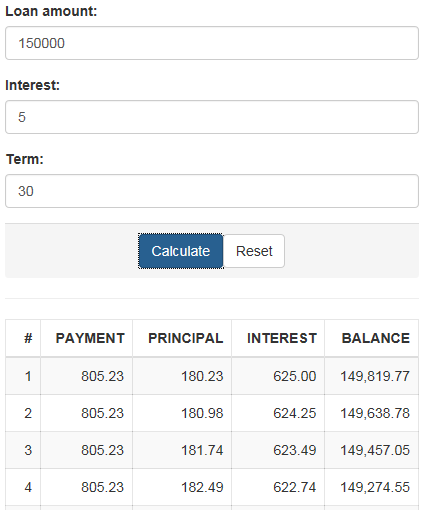
Task: Click balance 149,819.77 in row 1
Action: 375,376
